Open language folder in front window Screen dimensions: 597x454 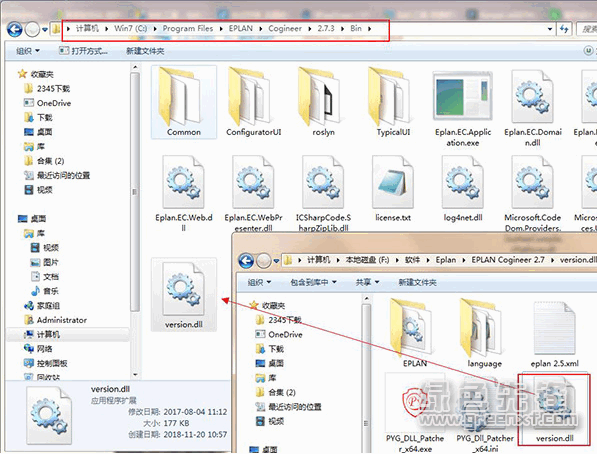[x=484, y=333]
